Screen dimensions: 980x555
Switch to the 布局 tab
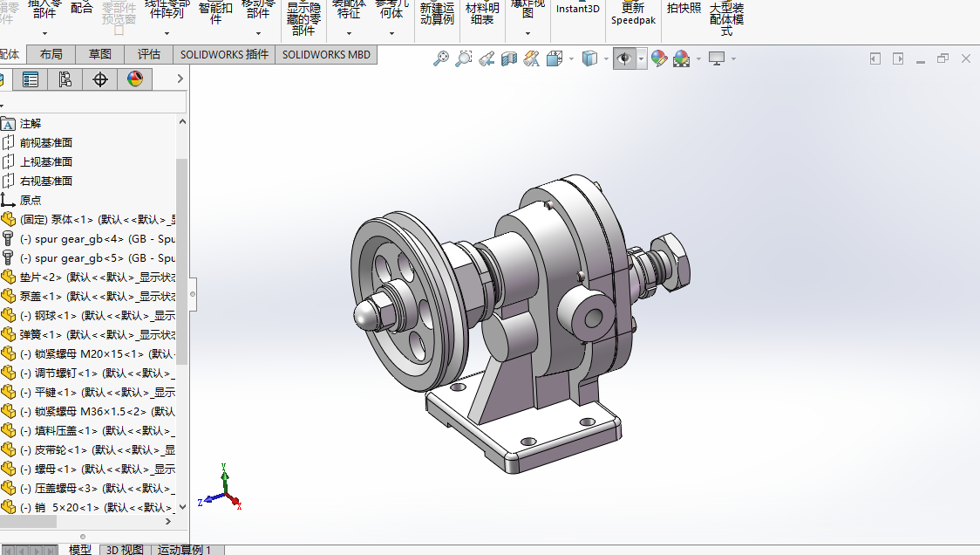pos(51,54)
